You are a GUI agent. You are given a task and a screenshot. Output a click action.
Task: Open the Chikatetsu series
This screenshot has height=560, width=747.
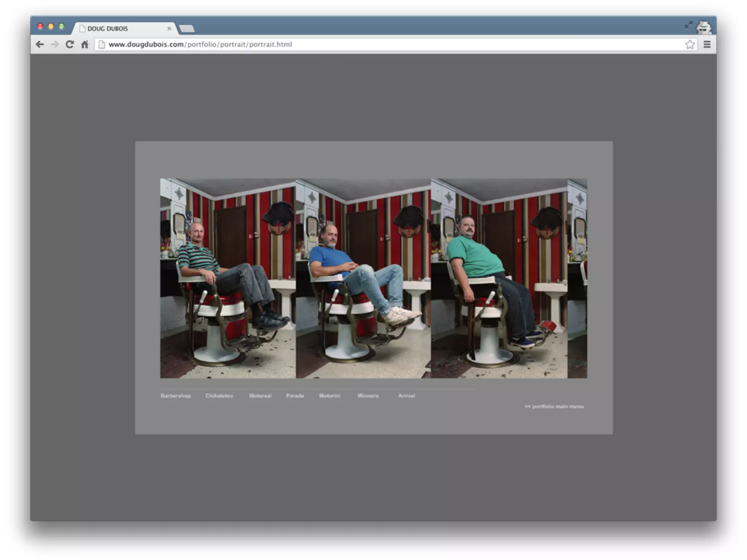point(219,396)
